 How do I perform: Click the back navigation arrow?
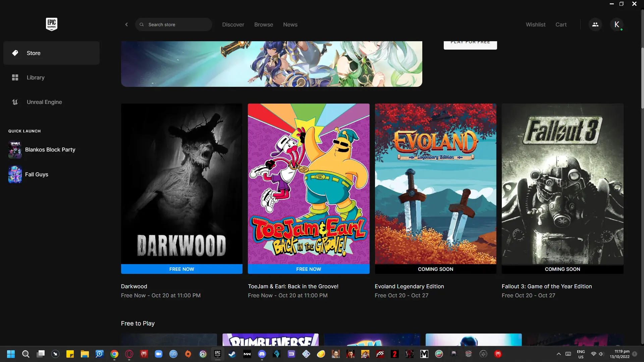(x=126, y=24)
